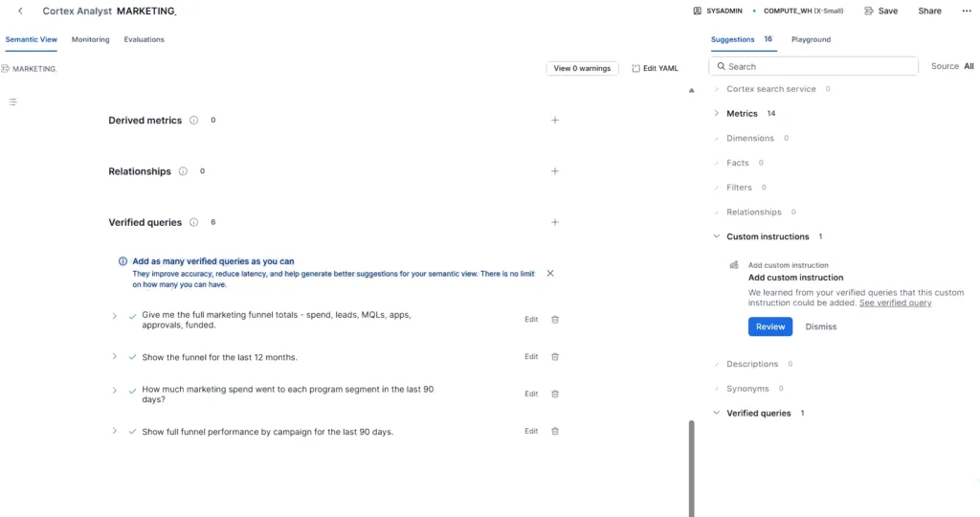Image resolution: width=980 pixels, height=517 pixels.
Task: Open the three-dot more options menu
Action: (967, 11)
